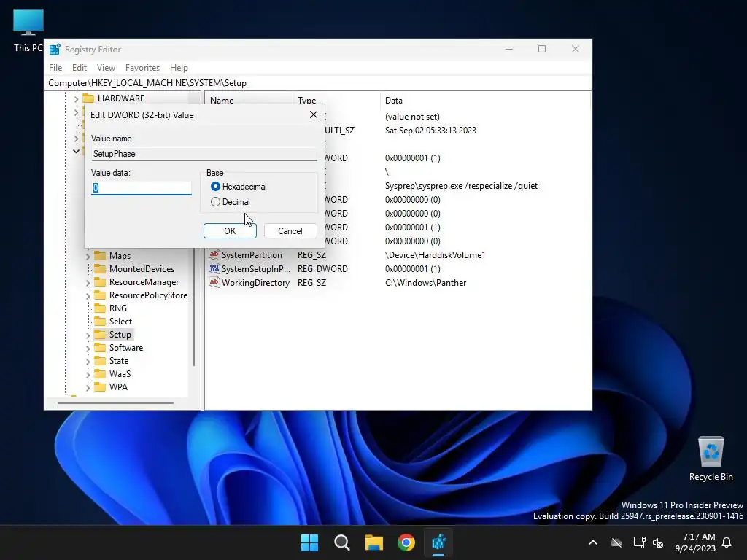747x560 pixels.
Task: Click the MountedDevices folder icon
Action: [100, 268]
